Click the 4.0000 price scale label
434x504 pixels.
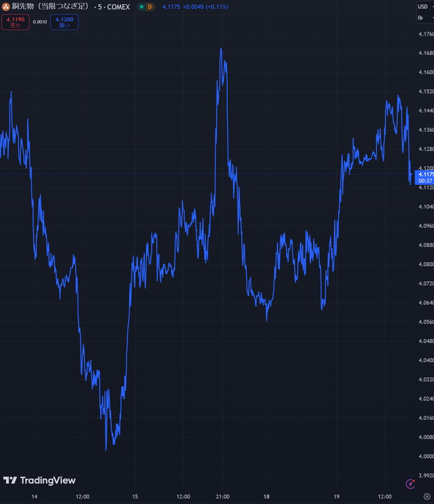(425, 456)
